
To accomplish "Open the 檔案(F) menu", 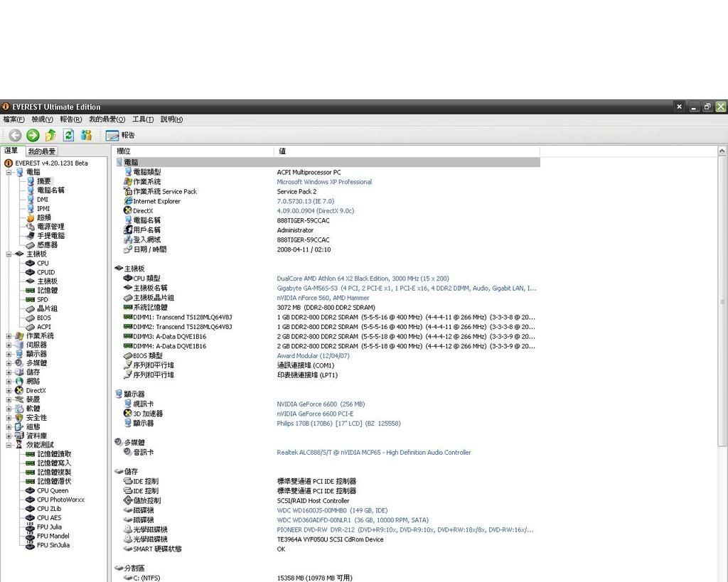I will click(14, 119).
